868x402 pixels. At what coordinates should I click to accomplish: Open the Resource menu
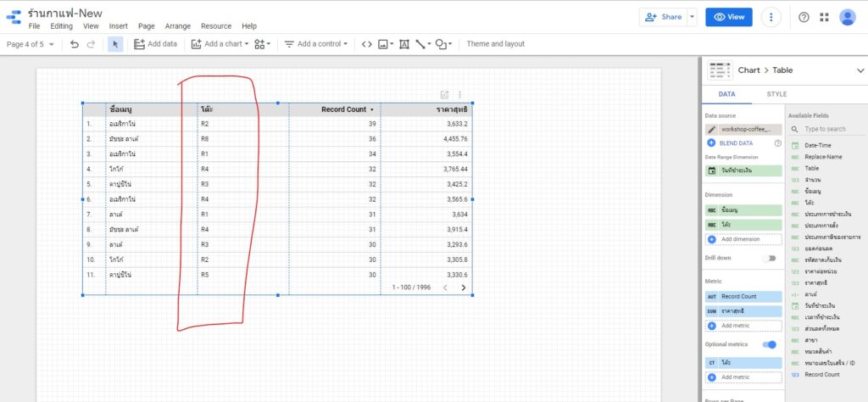pyautogui.click(x=216, y=26)
